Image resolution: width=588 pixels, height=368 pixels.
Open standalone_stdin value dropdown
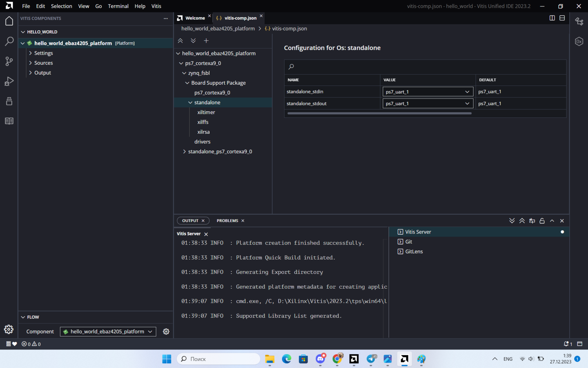pyautogui.click(x=427, y=92)
